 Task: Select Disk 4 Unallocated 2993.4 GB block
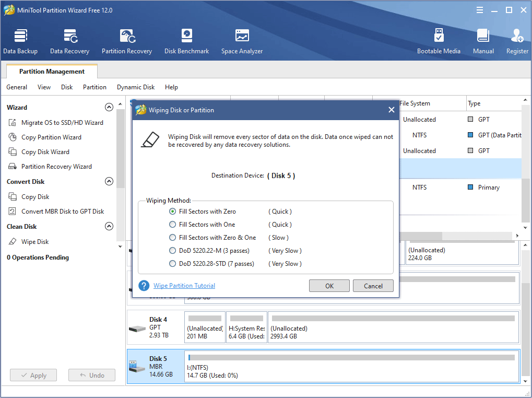point(394,328)
